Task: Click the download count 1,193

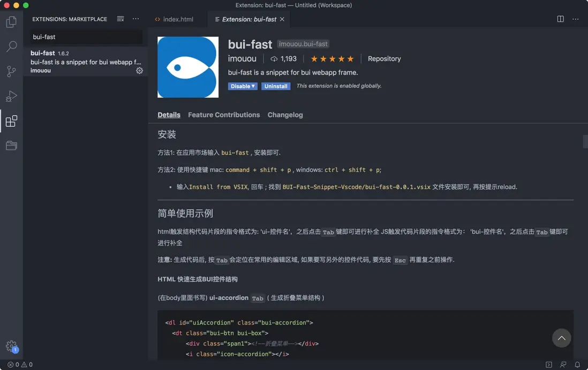Action: (x=283, y=59)
